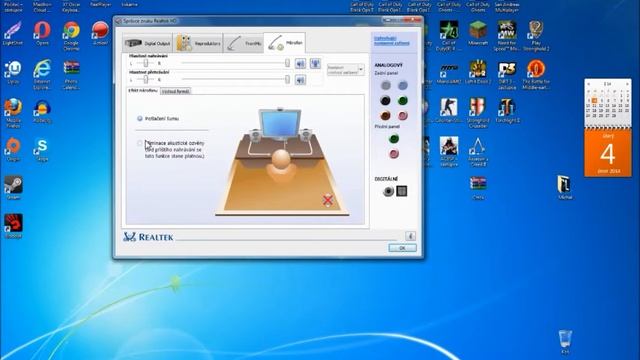Open the advanced device settings link
The height and width of the screenshot is (360, 640).
pos(391,41)
